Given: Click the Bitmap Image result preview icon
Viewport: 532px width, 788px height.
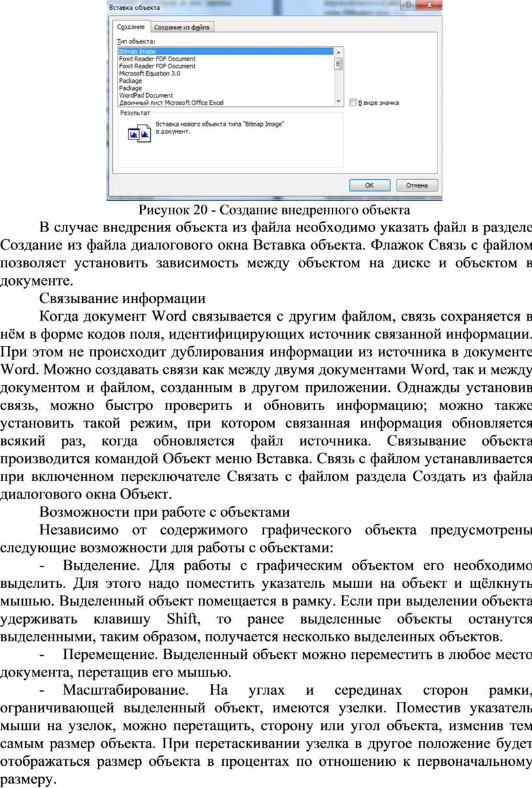Looking at the screenshot, I should tap(140, 133).
